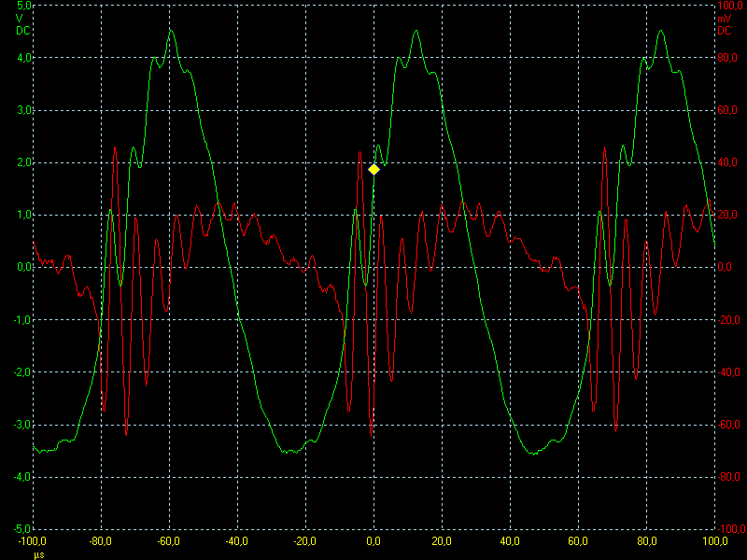
Task: Click the "µs" time unit label
Action: 39,553
